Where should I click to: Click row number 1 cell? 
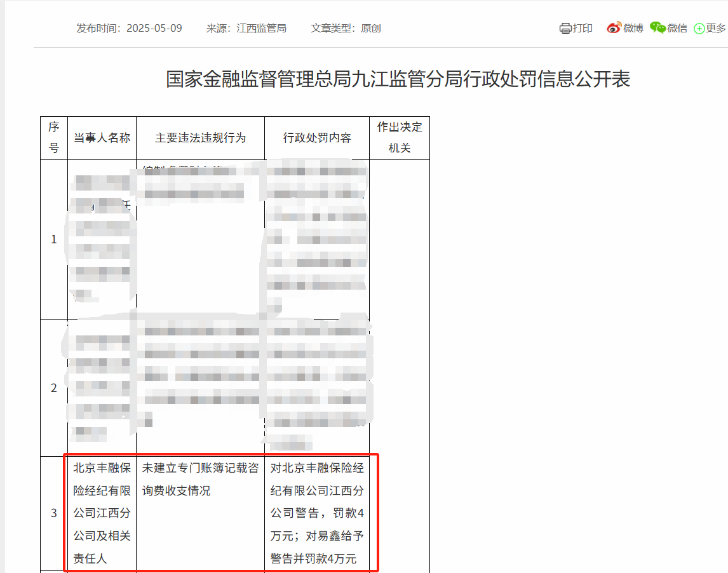(54, 239)
